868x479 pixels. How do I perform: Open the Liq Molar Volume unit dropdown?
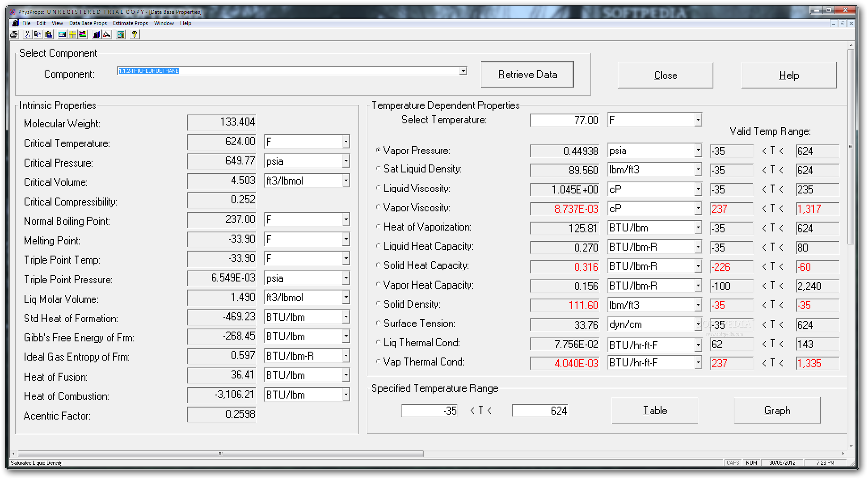tap(346, 298)
